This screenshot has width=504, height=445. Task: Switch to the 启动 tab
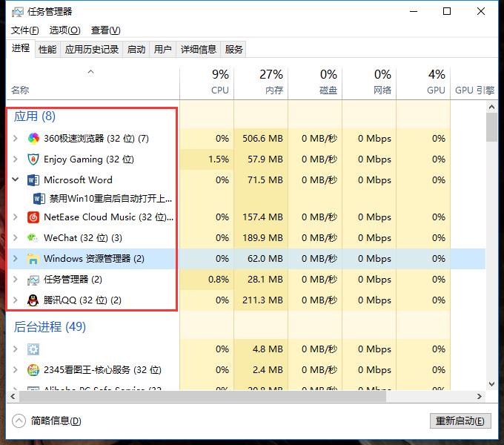136,50
